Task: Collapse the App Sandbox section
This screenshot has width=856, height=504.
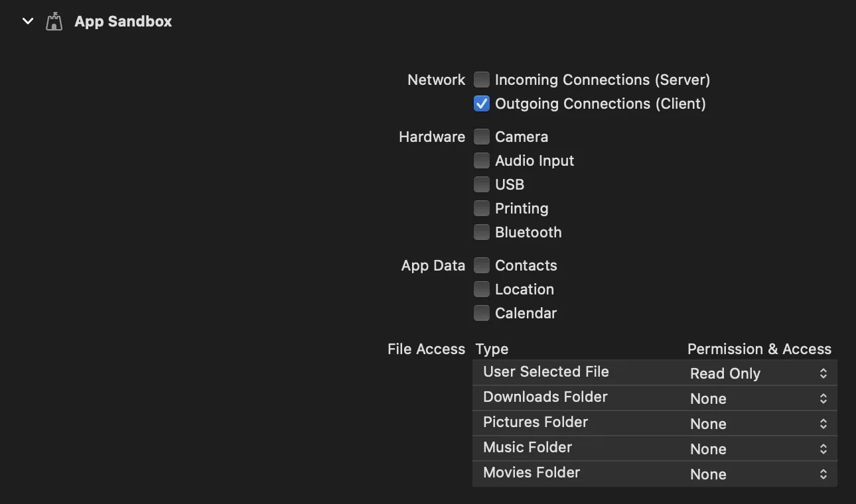Action: click(x=28, y=21)
